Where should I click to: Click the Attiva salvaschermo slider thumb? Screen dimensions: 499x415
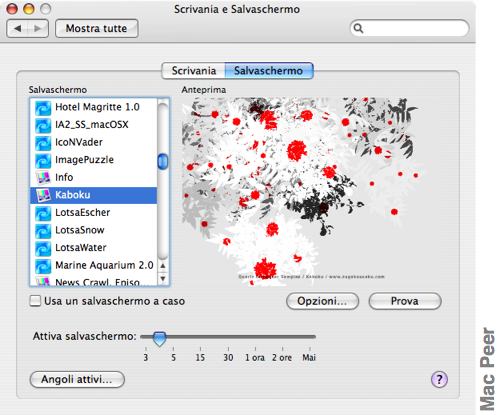pos(159,338)
